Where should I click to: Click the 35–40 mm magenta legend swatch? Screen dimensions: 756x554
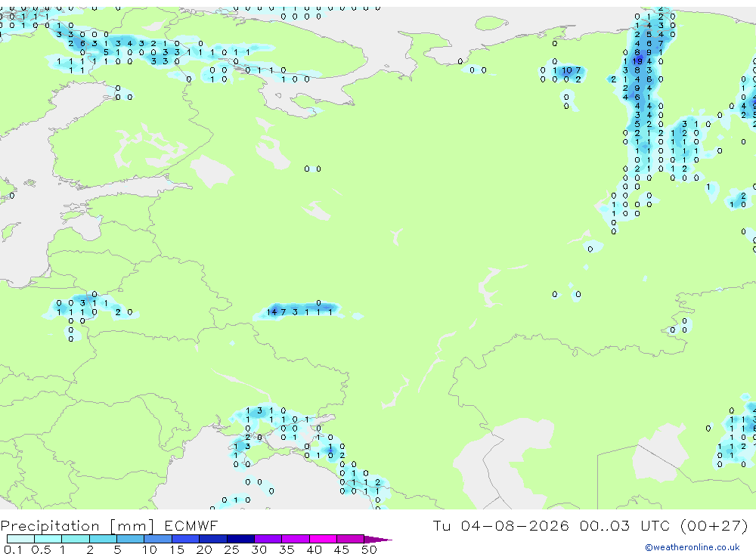(295, 539)
